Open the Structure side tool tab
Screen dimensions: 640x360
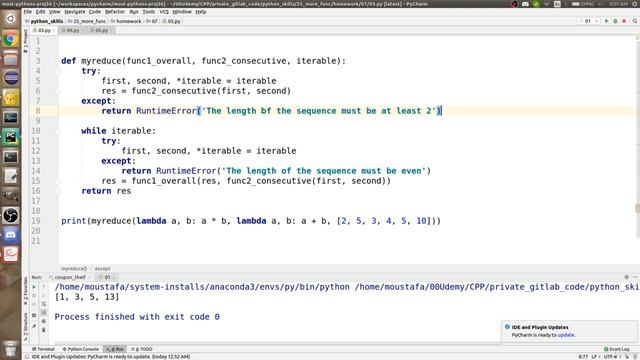(x=26, y=327)
